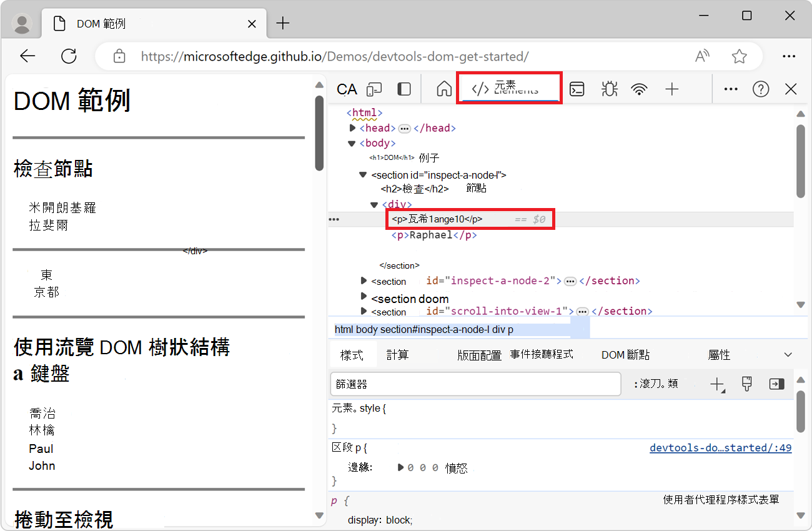Click the 米開朗基羅 text on page
This screenshot has height=531, width=812.
62,207
